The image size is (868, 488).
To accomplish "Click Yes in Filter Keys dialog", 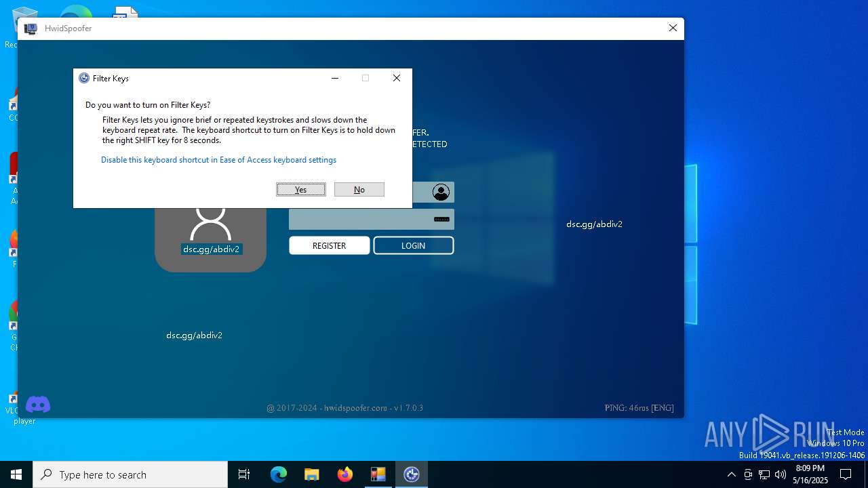I will click(x=301, y=190).
